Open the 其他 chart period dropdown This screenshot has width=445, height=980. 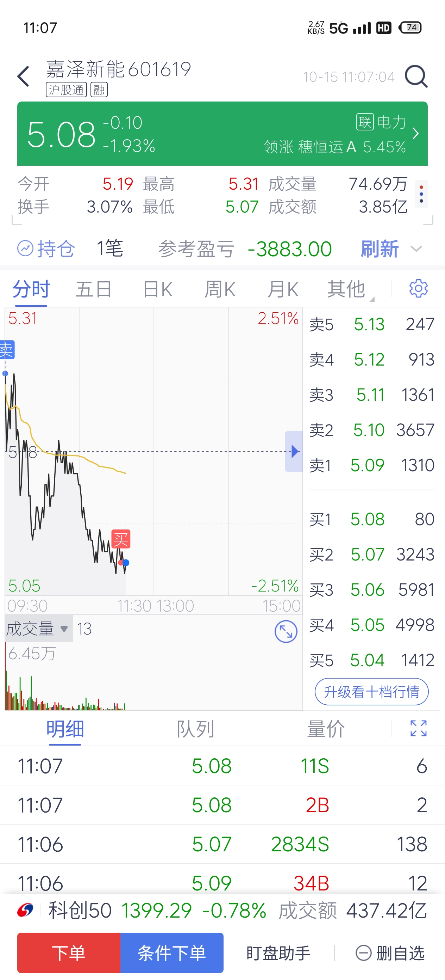(350, 289)
